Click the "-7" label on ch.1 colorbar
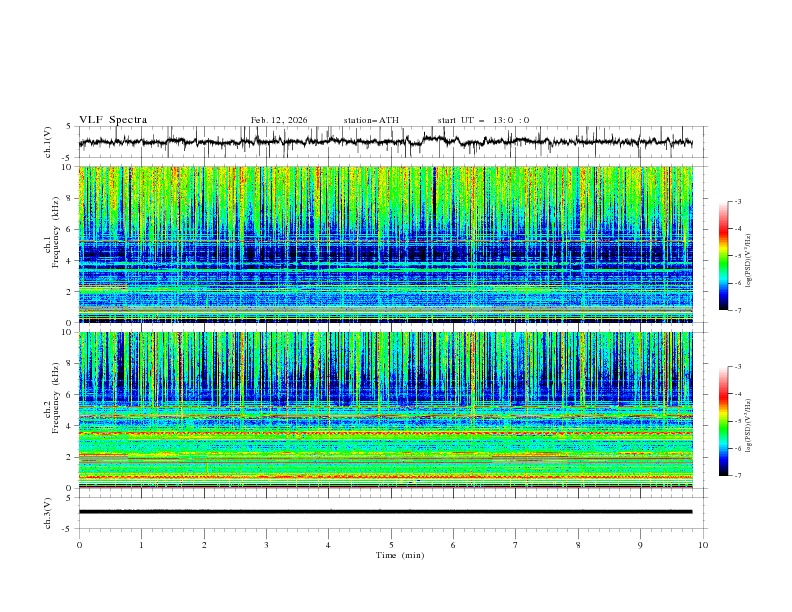The image size is (792, 612). pyautogui.click(x=738, y=310)
